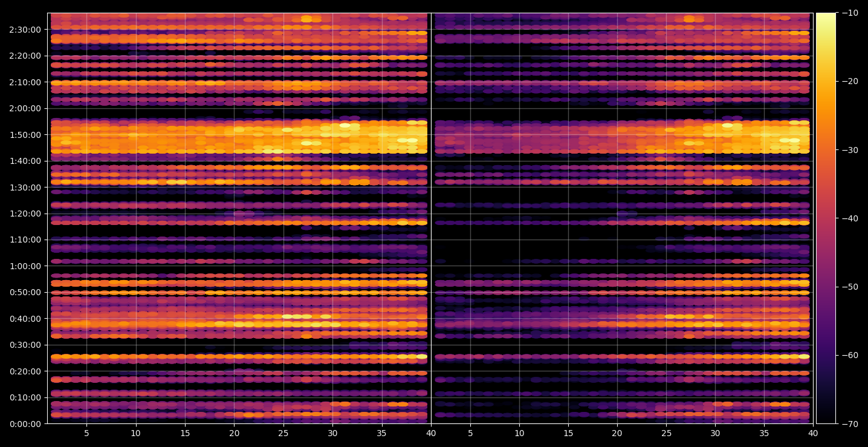Viewport: 868px width, 447px height.
Task: Select x-axis label 10 under left heatmap
Action: pos(136,433)
